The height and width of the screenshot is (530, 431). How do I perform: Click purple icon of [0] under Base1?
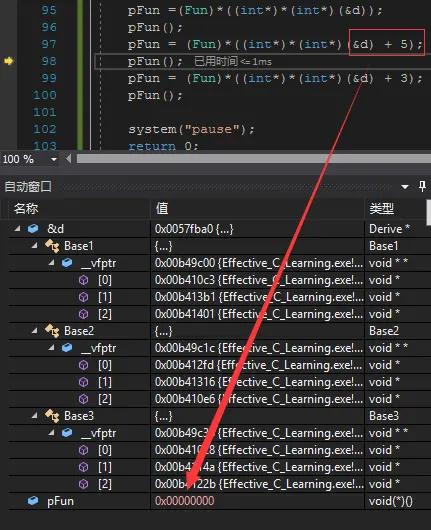point(83,280)
